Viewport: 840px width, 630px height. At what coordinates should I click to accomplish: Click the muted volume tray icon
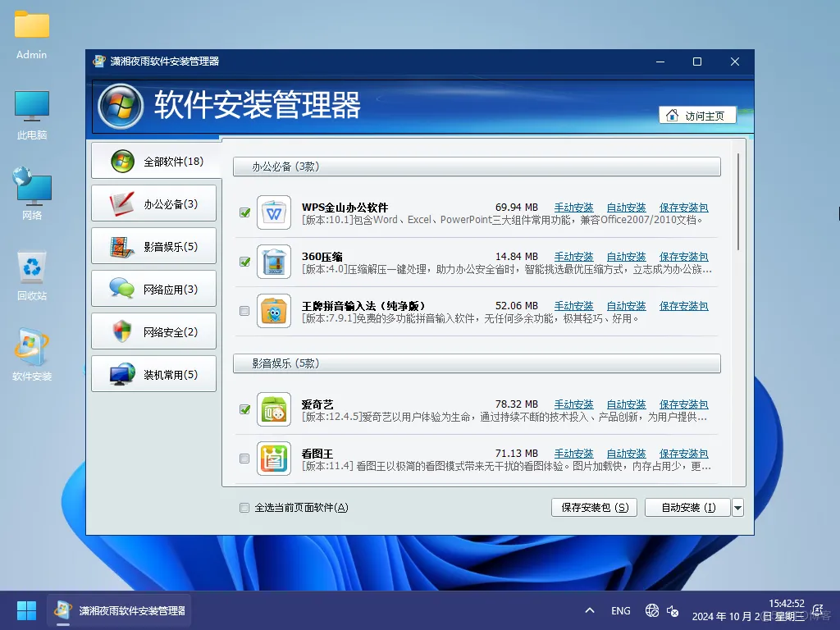point(673,610)
